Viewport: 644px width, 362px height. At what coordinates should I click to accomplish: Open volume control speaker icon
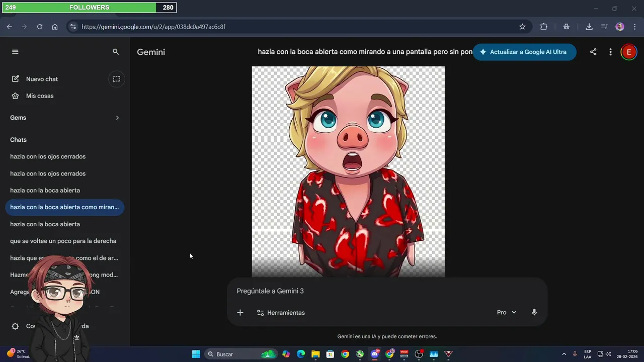click(608, 354)
